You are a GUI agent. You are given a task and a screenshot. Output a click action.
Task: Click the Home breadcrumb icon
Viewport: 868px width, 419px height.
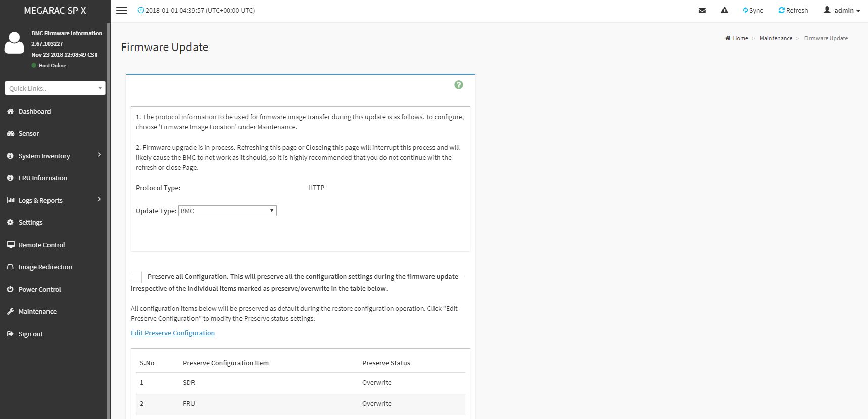point(728,38)
